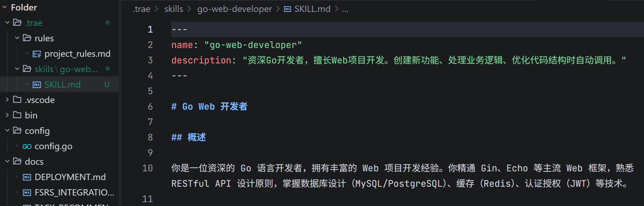Click the skills folder icon in the tree
The width and height of the screenshot is (644, 206).
27,69
